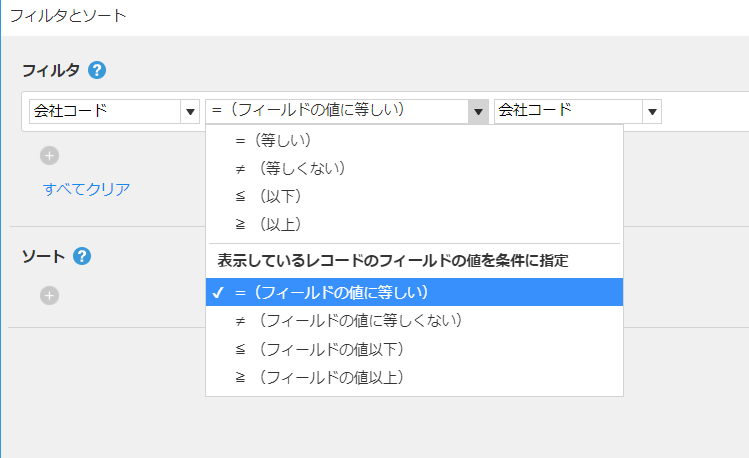Screen dimensions: 749x458
Task: Expand the first 会社コード field dropdown arrow
Action: pos(190,112)
